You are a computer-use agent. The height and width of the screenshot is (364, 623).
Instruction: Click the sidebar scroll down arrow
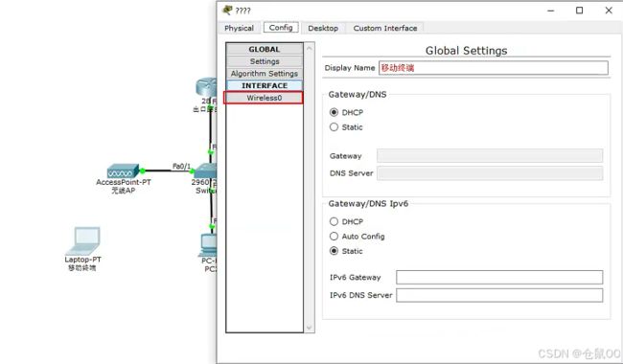(x=310, y=328)
